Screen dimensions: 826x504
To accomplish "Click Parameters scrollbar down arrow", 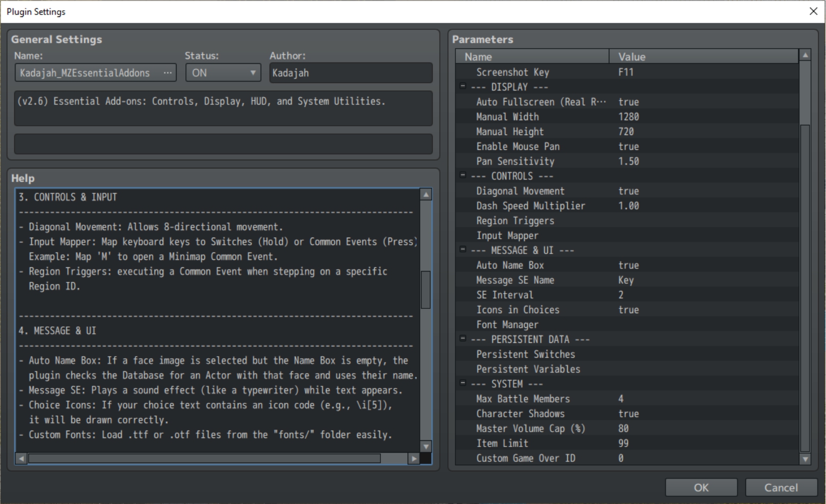I will tap(805, 459).
